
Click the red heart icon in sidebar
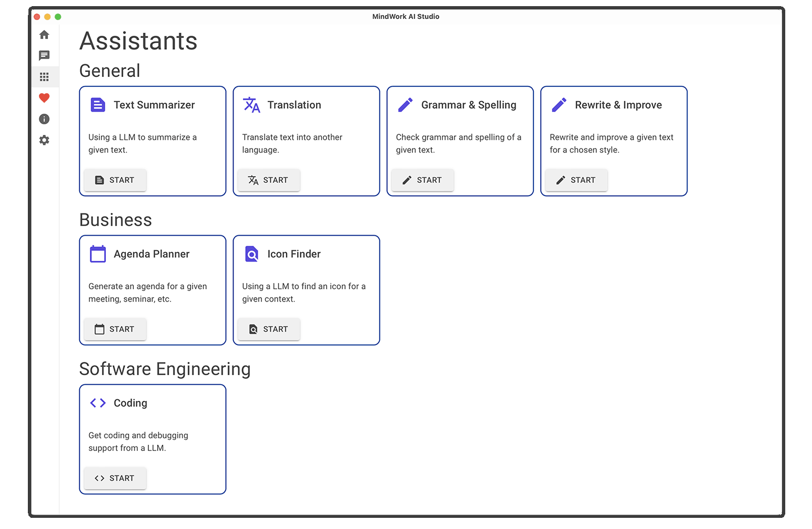tap(44, 98)
